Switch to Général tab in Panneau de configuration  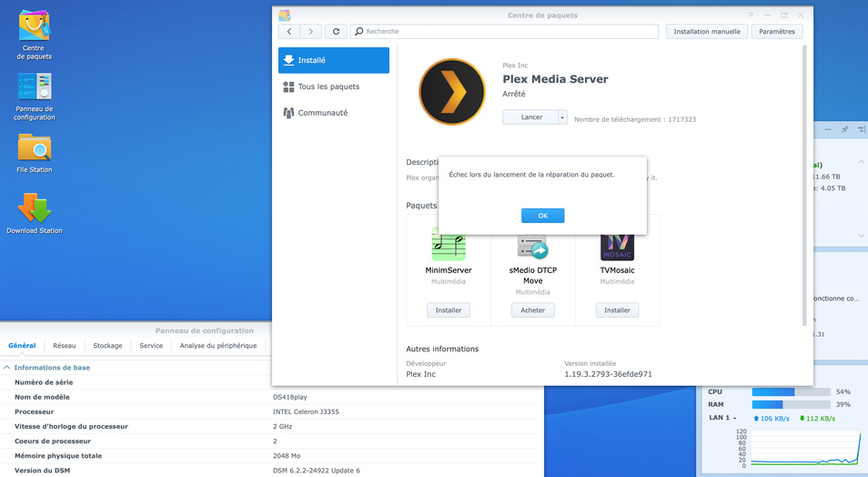click(22, 346)
